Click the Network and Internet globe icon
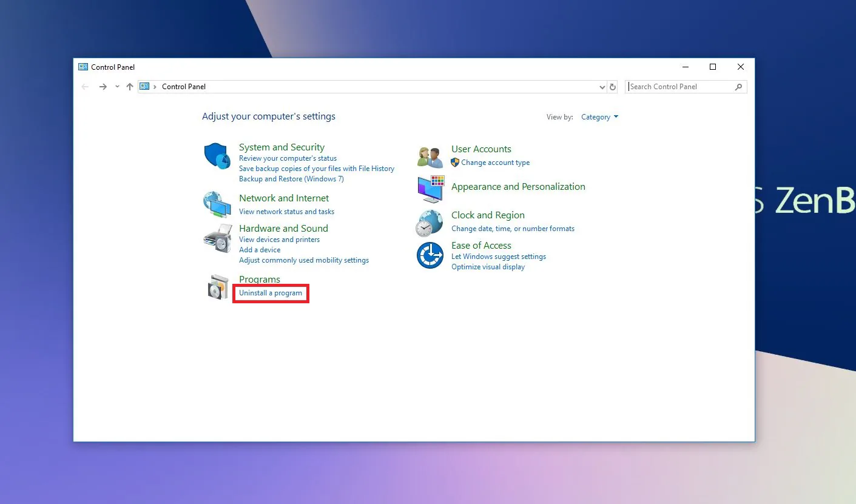 (x=217, y=204)
